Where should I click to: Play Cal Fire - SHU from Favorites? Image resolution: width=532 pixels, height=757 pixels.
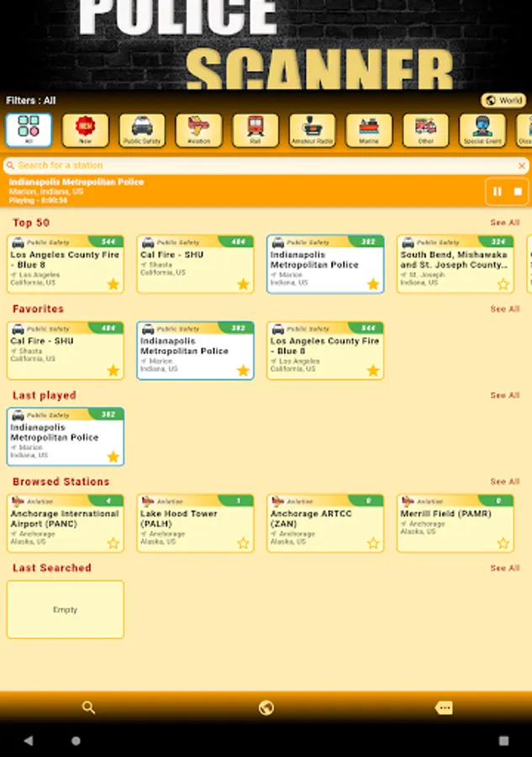pos(65,351)
